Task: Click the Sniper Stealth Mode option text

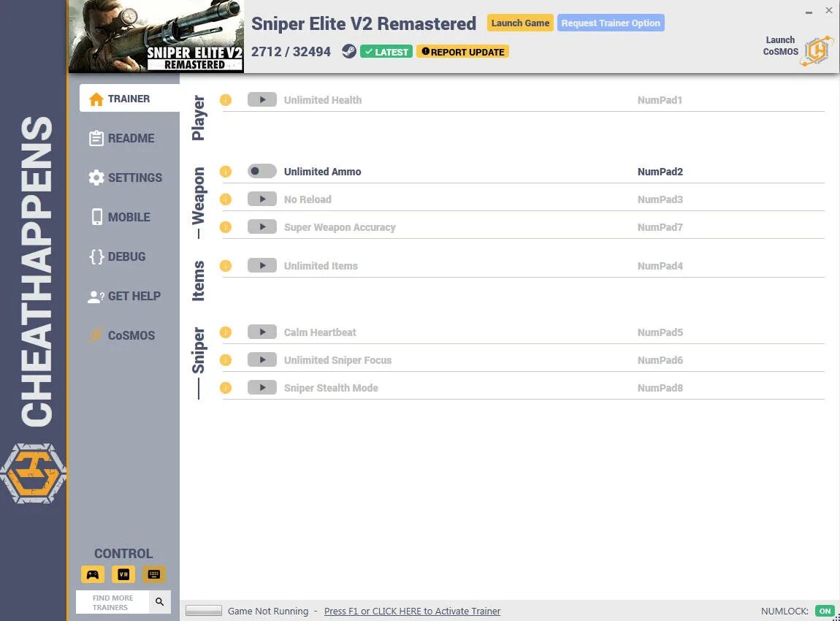Action: point(331,388)
